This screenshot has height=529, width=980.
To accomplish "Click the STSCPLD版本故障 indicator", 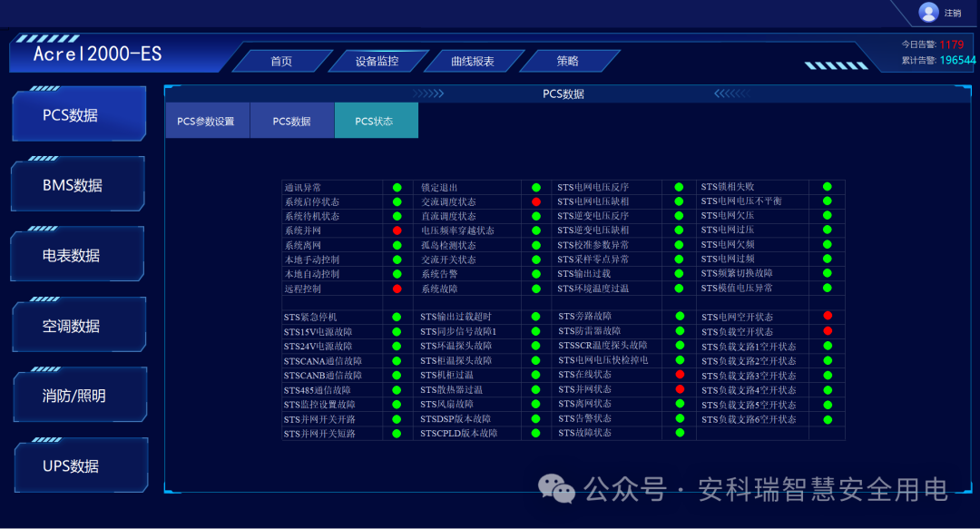I will [535, 433].
